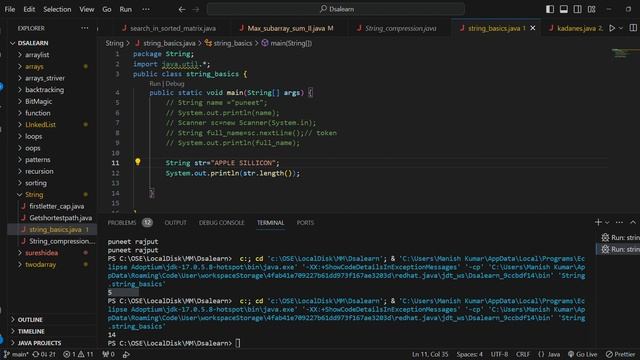
Task: Switch to kadanes.java tab
Action: (575, 28)
